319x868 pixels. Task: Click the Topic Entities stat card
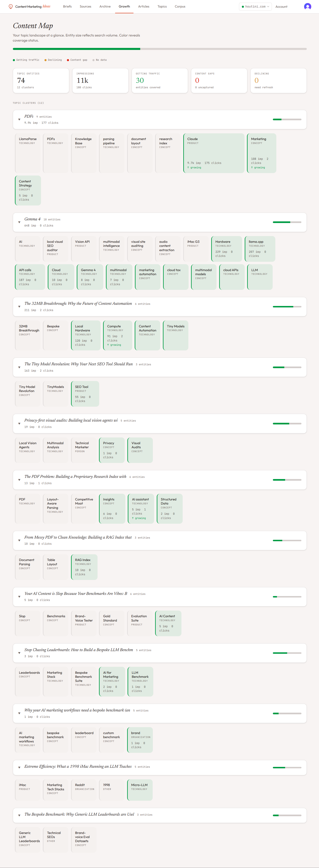click(41, 81)
